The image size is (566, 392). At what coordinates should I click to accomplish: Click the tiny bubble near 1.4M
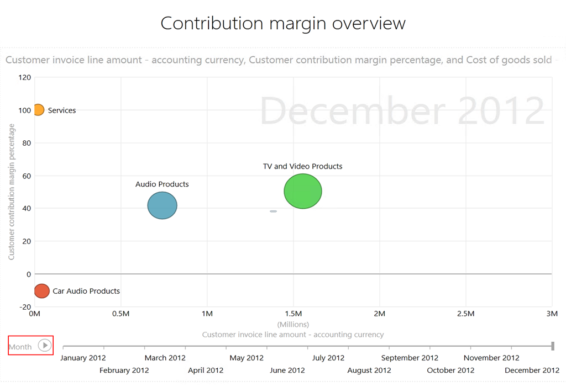coord(273,211)
